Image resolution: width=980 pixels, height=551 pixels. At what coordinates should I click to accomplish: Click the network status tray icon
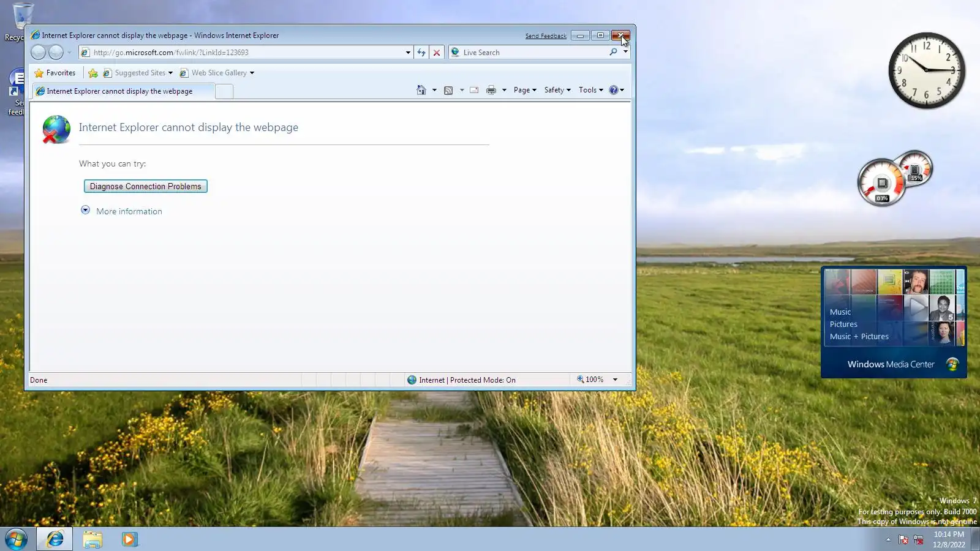[x=918, y=539]
